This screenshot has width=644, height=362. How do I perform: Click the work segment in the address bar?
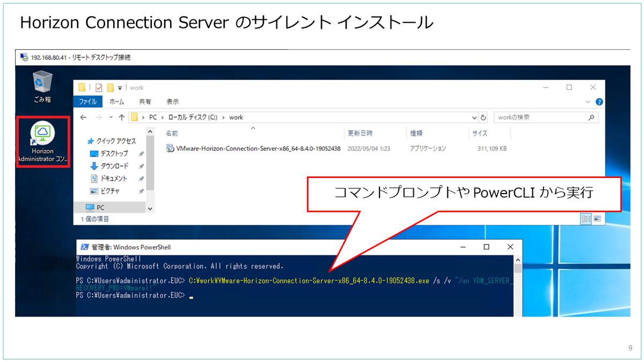[x=236, y=117]
